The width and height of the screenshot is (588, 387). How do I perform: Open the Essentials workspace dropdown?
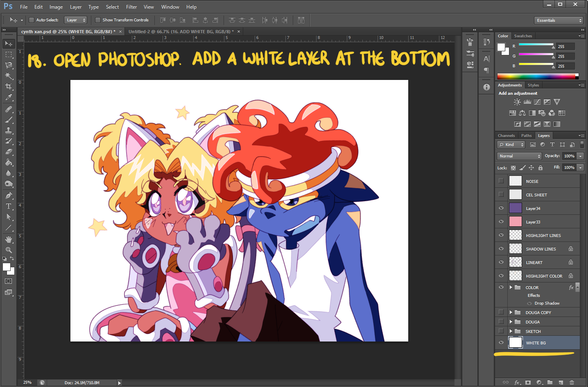tap(559, 20)
